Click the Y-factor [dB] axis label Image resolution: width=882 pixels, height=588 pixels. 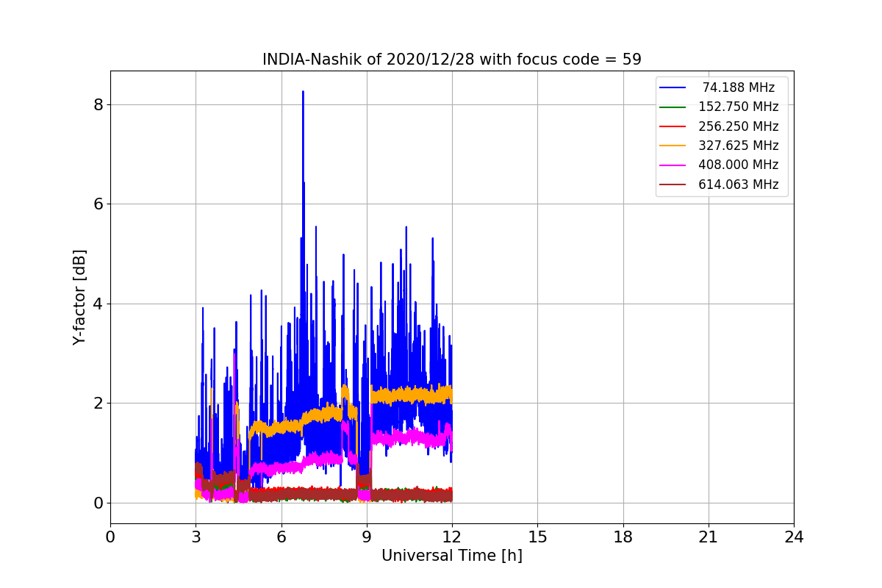point(79,297)
